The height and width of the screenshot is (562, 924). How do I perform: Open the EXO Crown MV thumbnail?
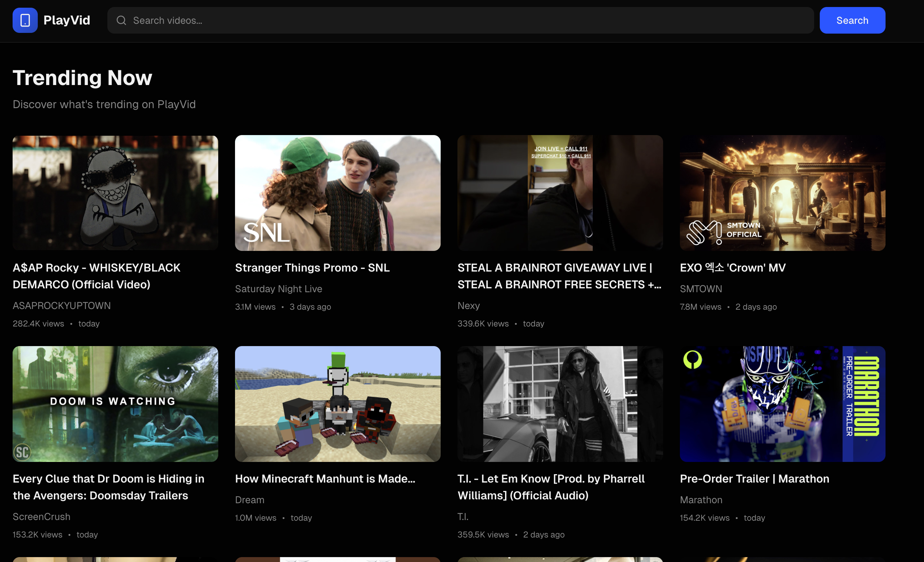pos(782,193)
